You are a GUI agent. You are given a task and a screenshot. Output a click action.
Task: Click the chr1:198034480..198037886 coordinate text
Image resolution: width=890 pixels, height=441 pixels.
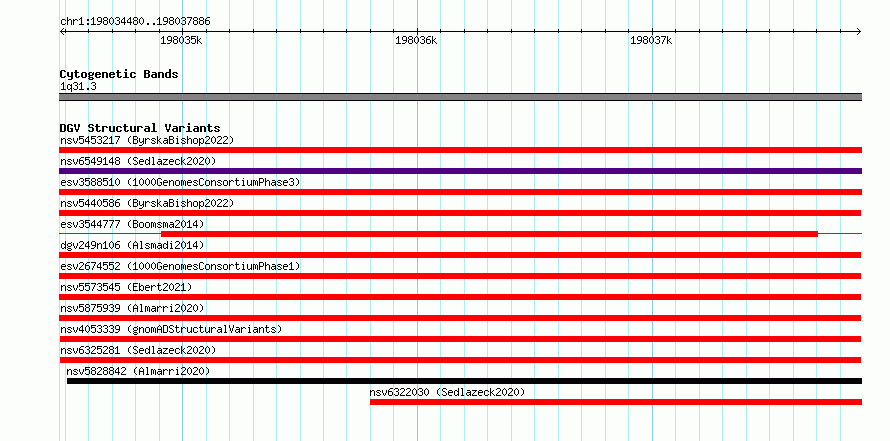pyautogui.click(x=135, y=21)
